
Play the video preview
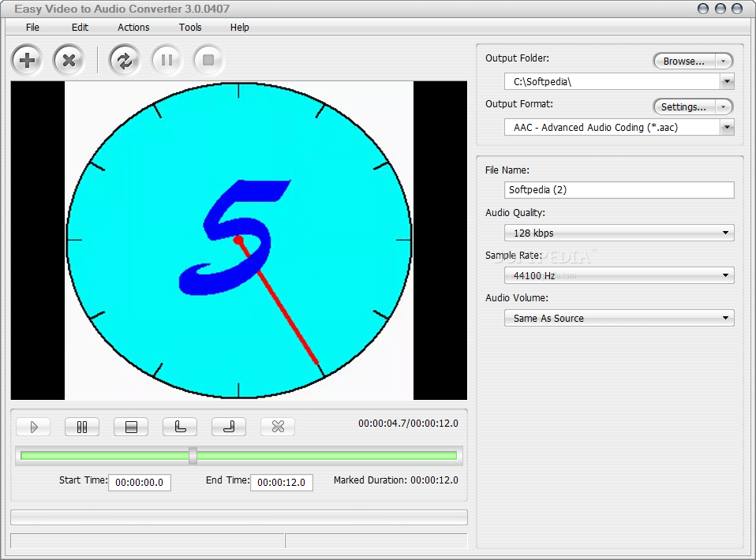33,427
